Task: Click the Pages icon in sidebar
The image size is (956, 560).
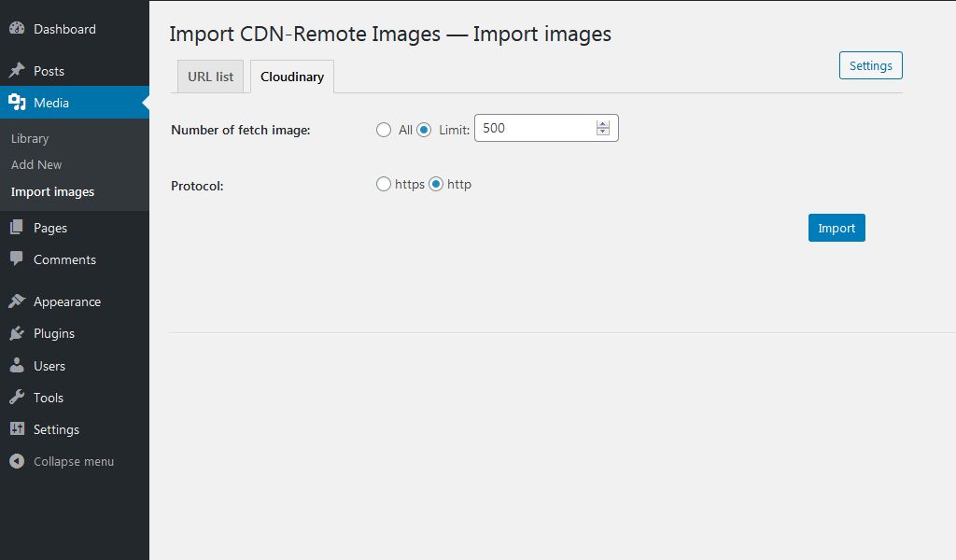Action: click(17, 228)
